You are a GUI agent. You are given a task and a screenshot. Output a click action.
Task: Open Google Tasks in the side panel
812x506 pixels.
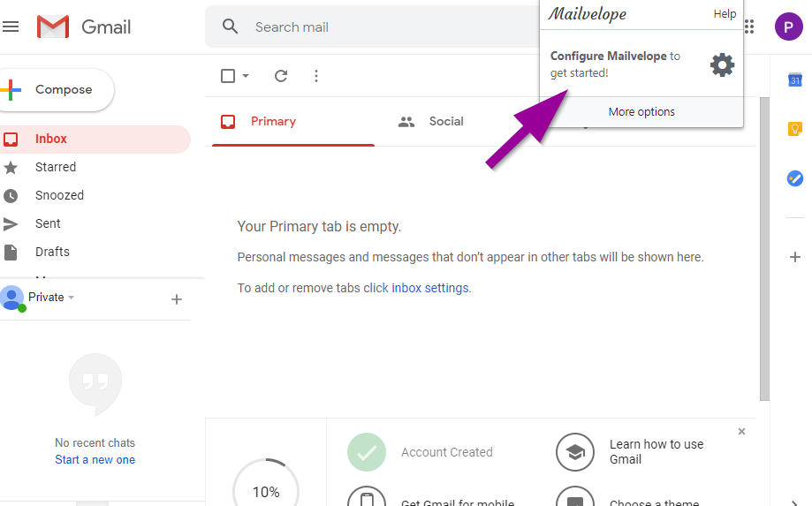[794, 178]
